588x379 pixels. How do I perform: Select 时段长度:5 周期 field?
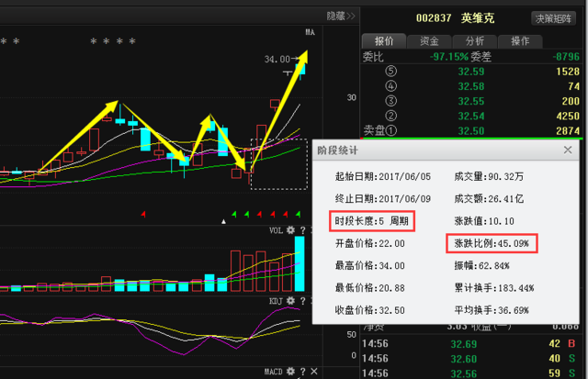[x=371, y=221]
